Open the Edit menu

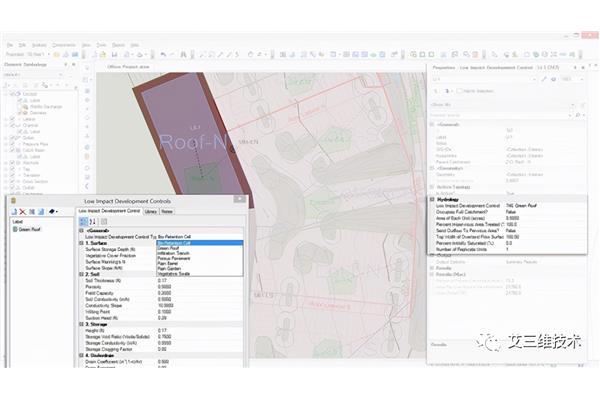coord(22,45)
